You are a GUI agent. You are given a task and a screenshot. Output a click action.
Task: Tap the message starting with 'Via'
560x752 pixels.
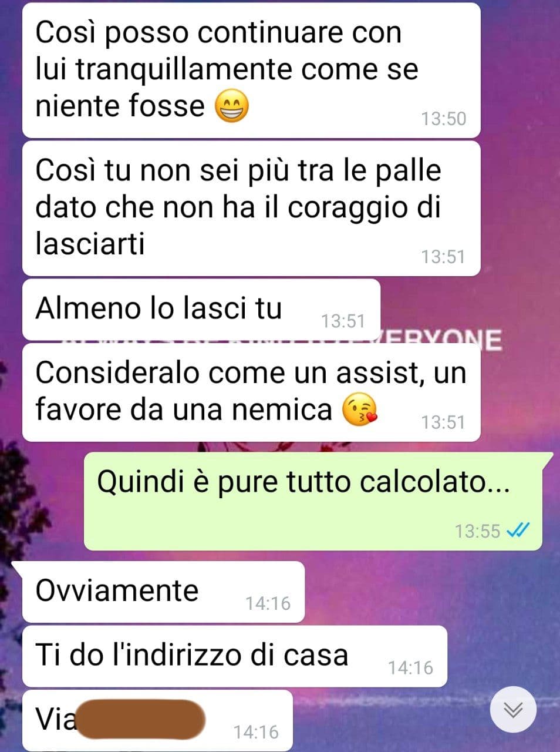[157, 720]
